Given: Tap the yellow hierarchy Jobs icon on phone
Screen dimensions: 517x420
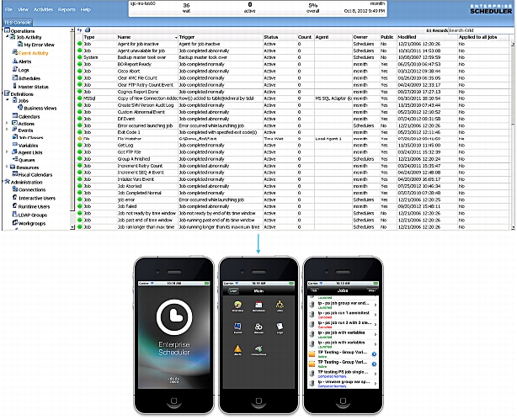Looking at the screenshot, I should point(280,305).
